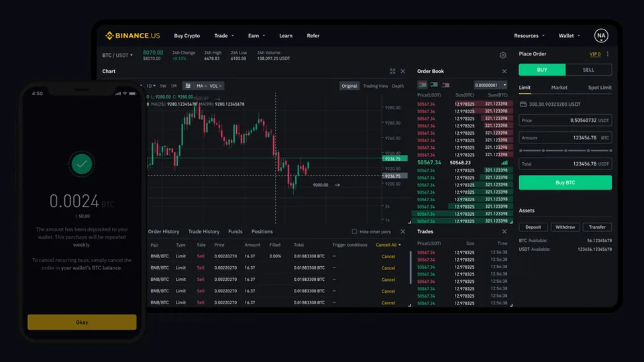Close the Trades panel
644x362 pixels.
tap(504, 232)
